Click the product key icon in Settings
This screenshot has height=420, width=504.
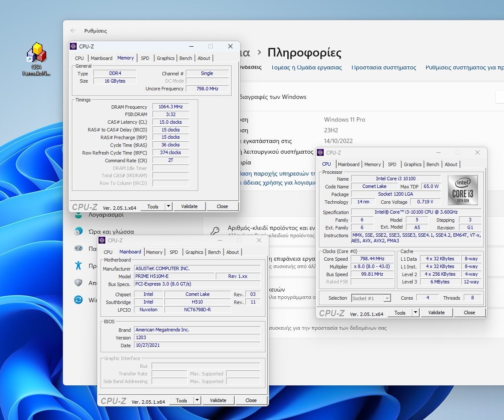215,231
